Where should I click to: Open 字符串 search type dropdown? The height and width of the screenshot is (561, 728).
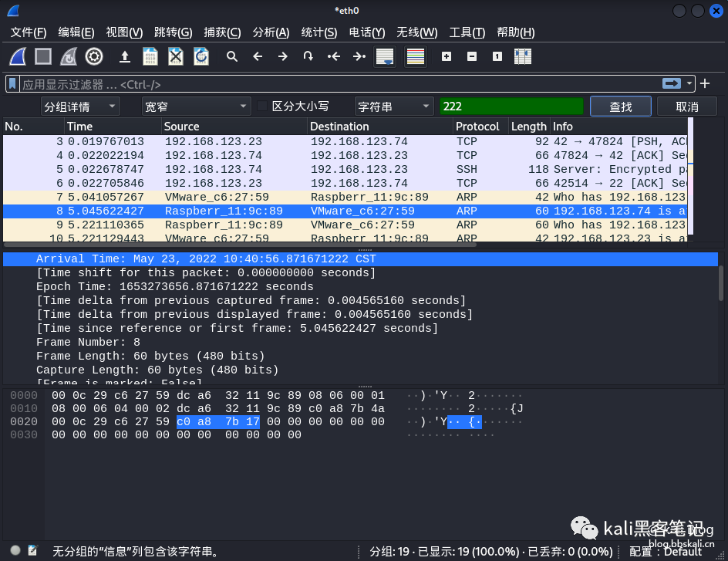[x=394, y=106]
